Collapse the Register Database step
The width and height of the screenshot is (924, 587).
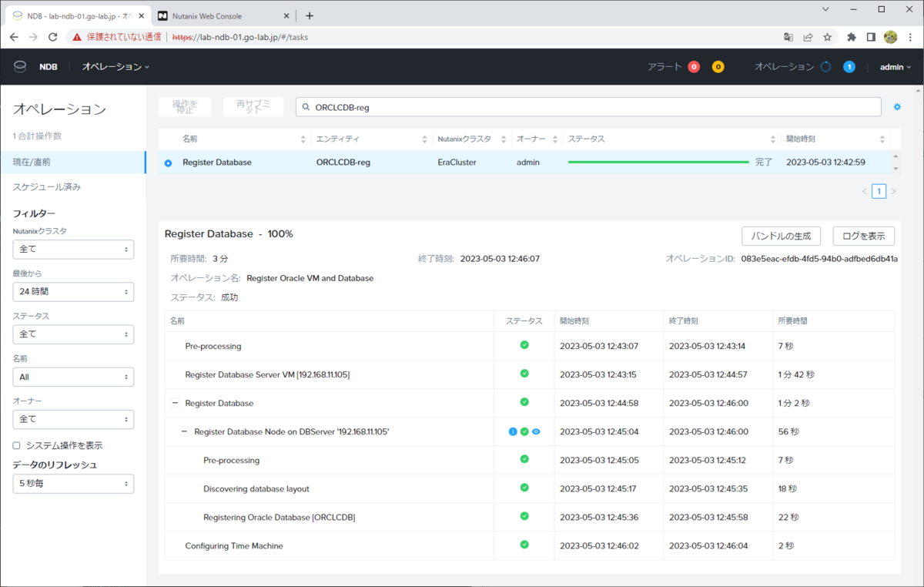pyautogui.click(x=175, y=403)
